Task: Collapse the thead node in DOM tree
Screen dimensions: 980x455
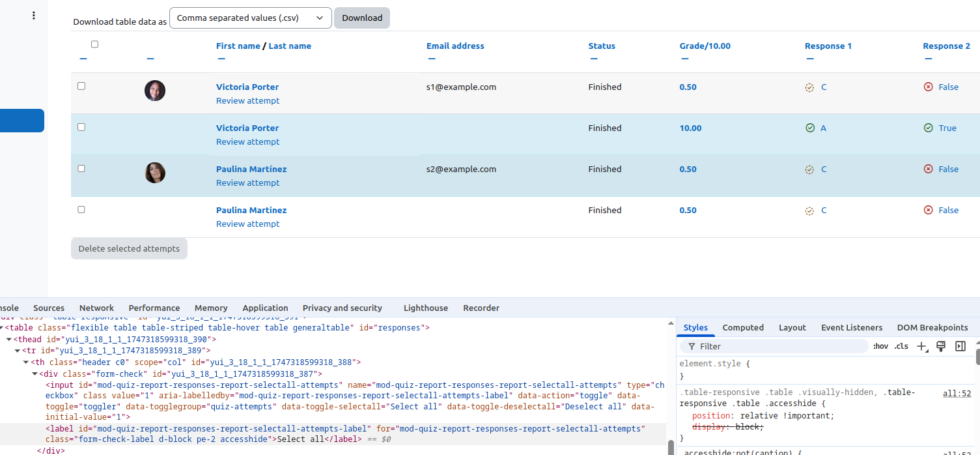Action: tap(8, 340)
